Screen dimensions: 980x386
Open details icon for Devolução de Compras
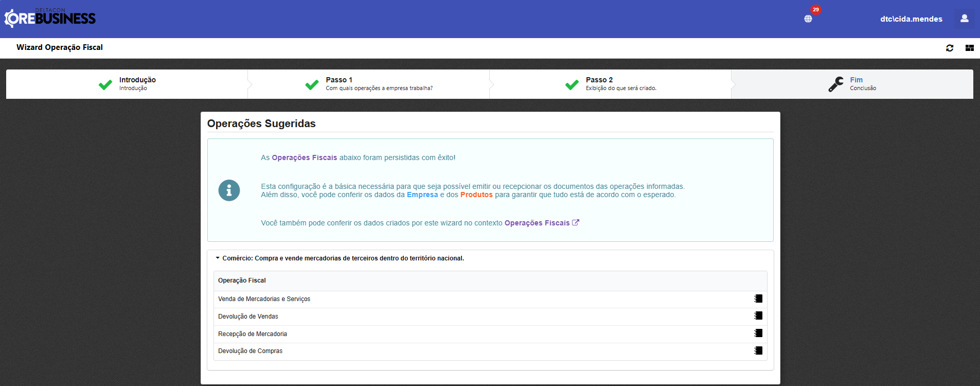coord(758,351)
